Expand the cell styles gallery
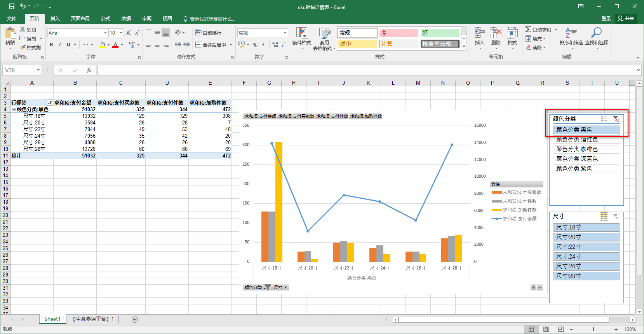Image resolution: width=644 pixels, height=334 pixels. [464, 47]
